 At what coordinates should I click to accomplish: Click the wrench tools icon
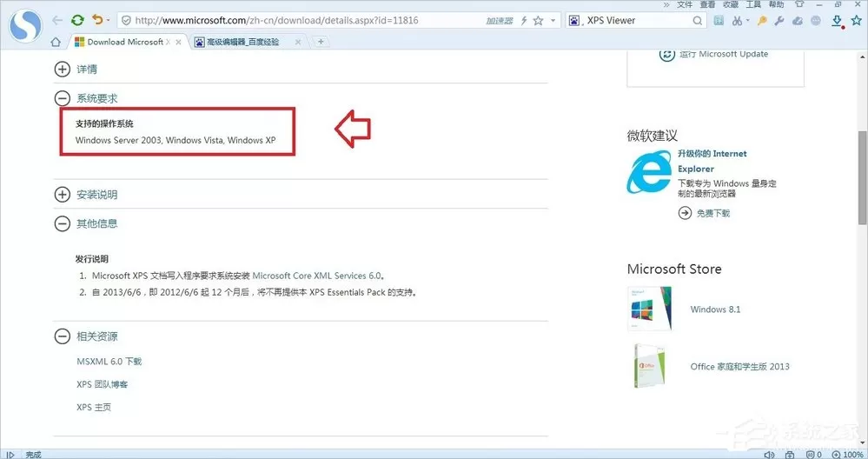(x=779, y=21)
